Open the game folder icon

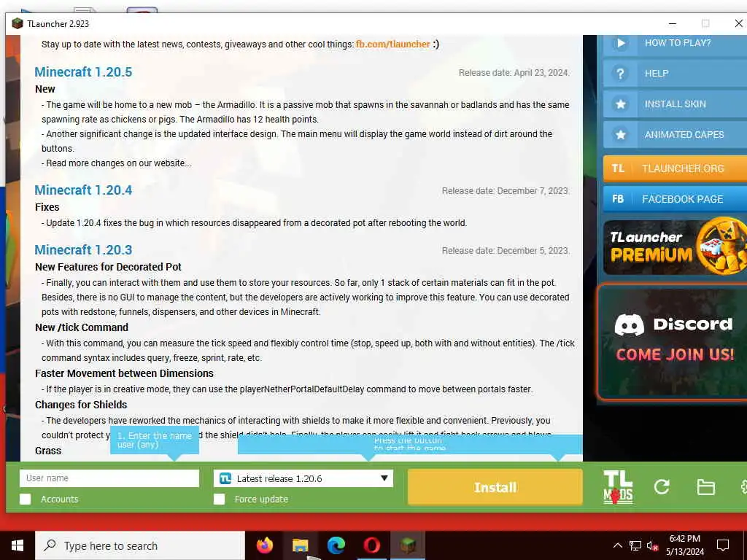pyautogui.click(x=705, y=487)
